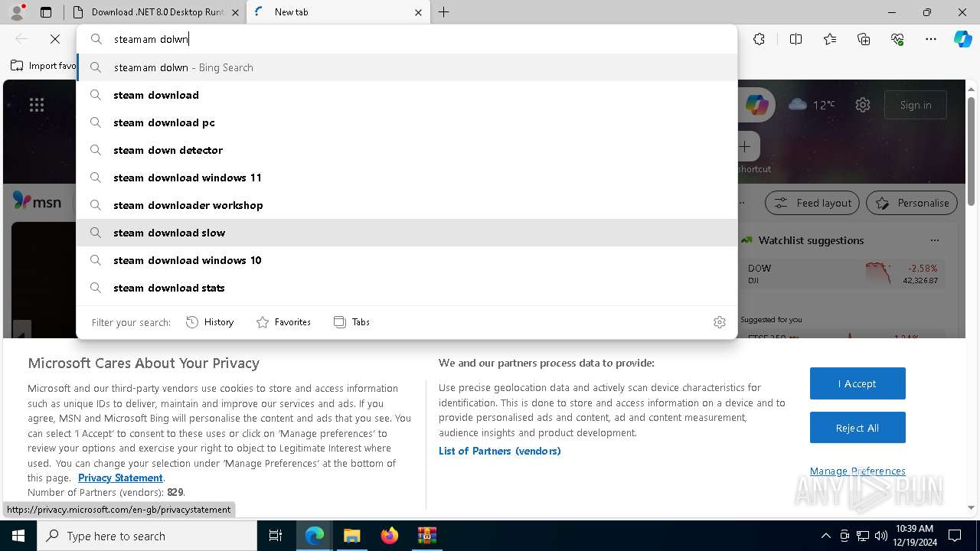Open the Extensions puzzle icon
The height and width of the screenshot is (551, 980).
point(759,39)
